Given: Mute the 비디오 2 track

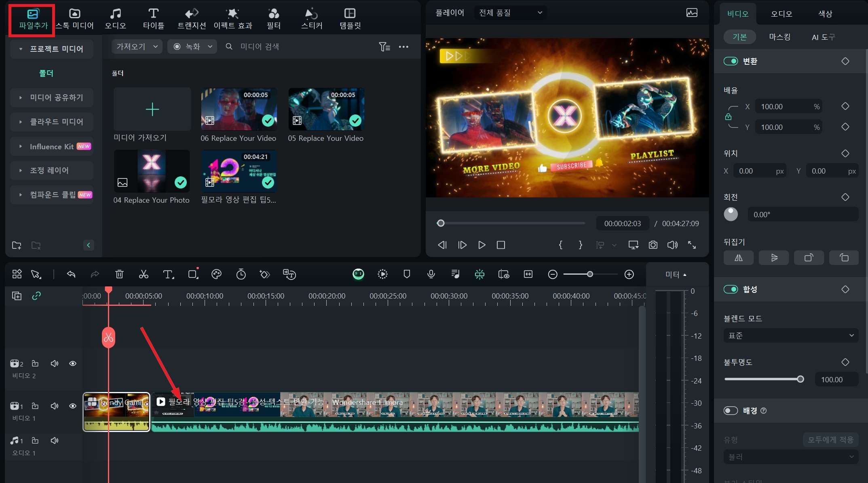Looking at the screenshot, I should point(55,363).
